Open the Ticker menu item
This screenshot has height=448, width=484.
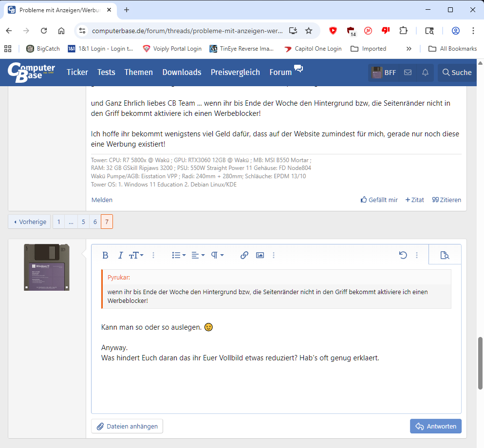(x=77, y=72)
